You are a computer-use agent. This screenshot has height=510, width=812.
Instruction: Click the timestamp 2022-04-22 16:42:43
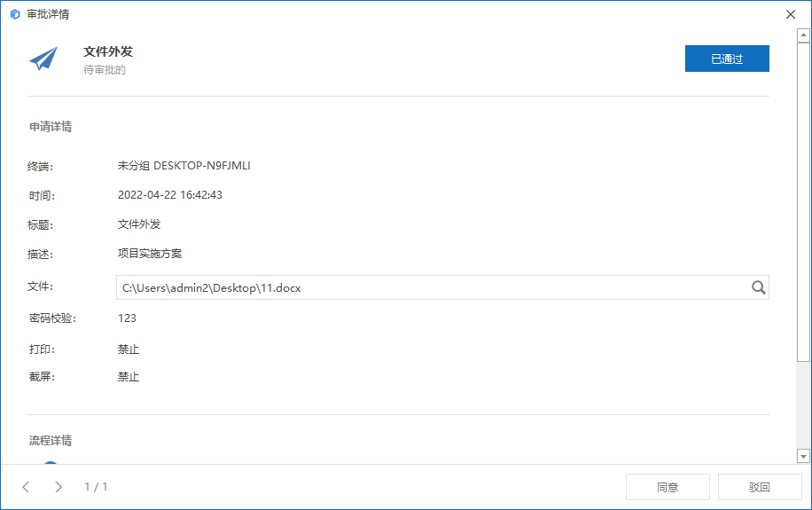(x=169, y=195)
